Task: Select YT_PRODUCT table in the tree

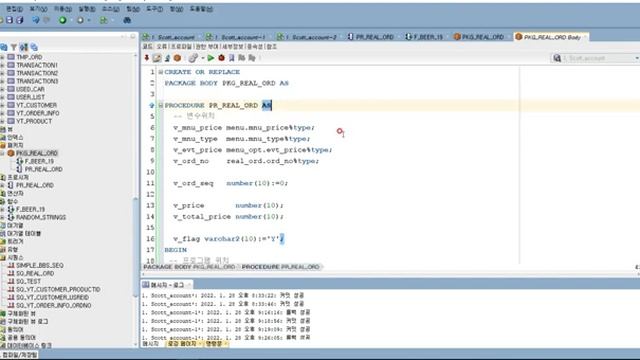Action: pyautogui.click(x=34, y=121)
